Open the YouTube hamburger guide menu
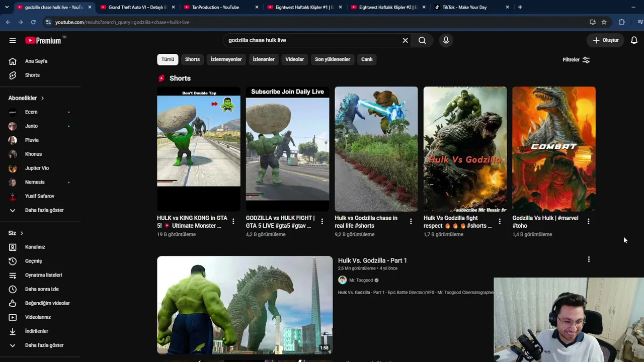Screen dimensions: 644x362 (13, 40)
